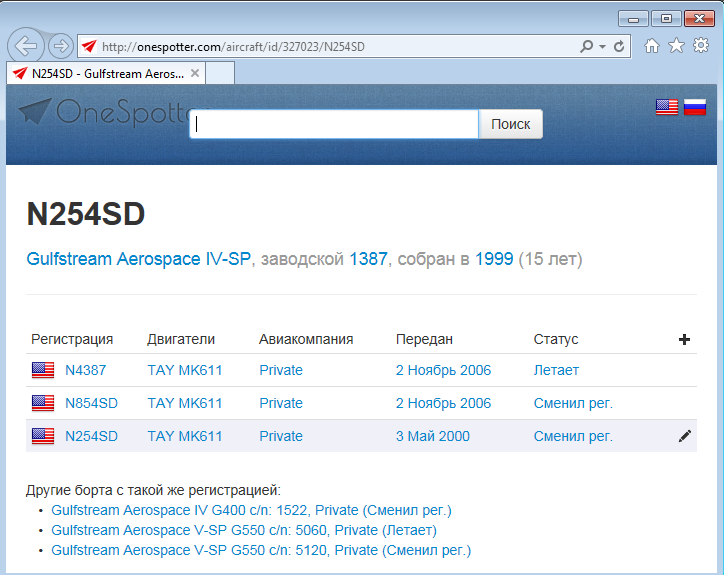The width and height of the screenshot is (724, 575).
Task: Open serial number 1387 link
Action: tap(368, 259)
